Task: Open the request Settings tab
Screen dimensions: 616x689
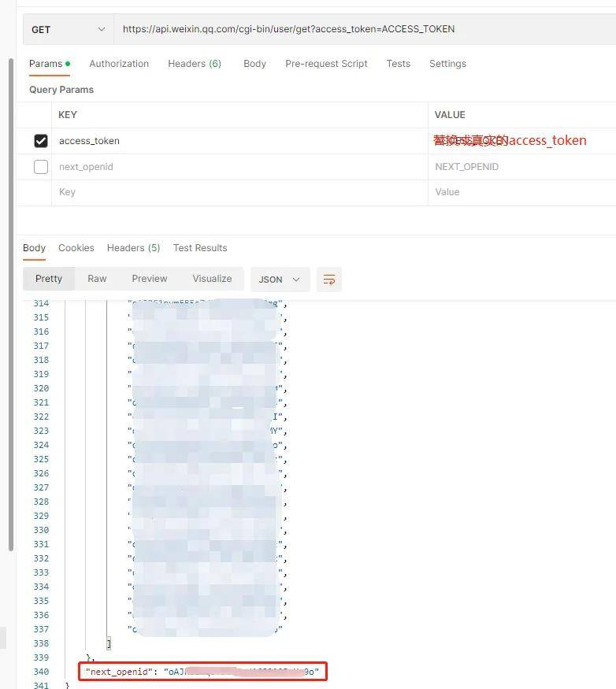Action: [x=447, y=64]
